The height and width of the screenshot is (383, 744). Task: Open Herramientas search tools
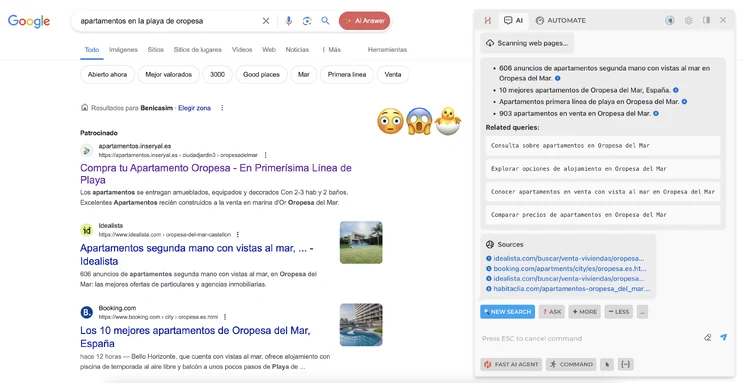click(387, 49)
